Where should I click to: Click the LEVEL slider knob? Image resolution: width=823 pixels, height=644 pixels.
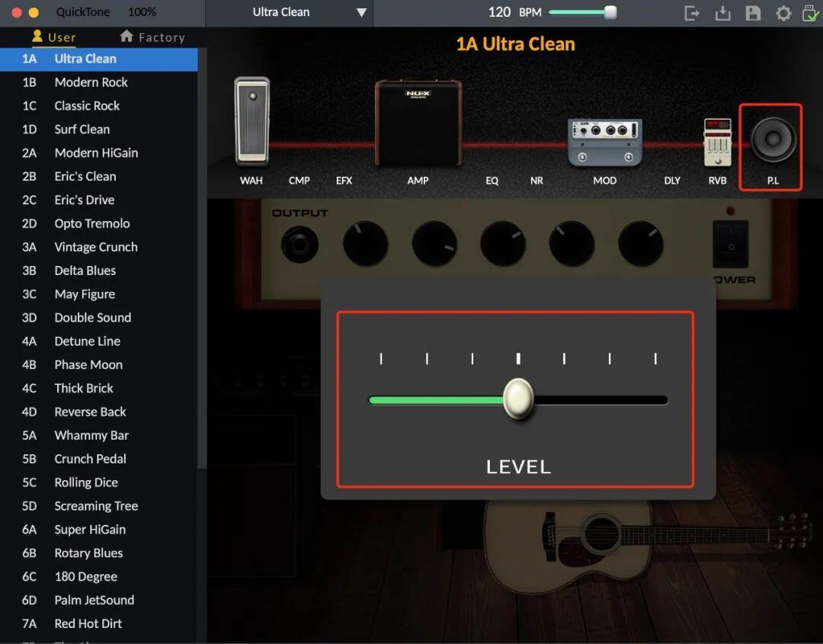pyautogui.click(x=519, y=399)
